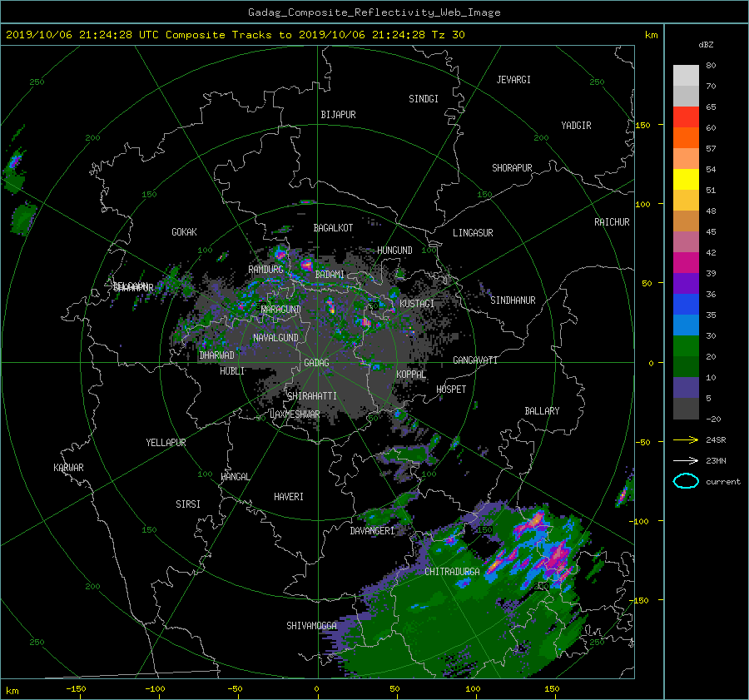
Task: Click the SIRSI city label
Action: pyautogui.click(x=188, y=504)
